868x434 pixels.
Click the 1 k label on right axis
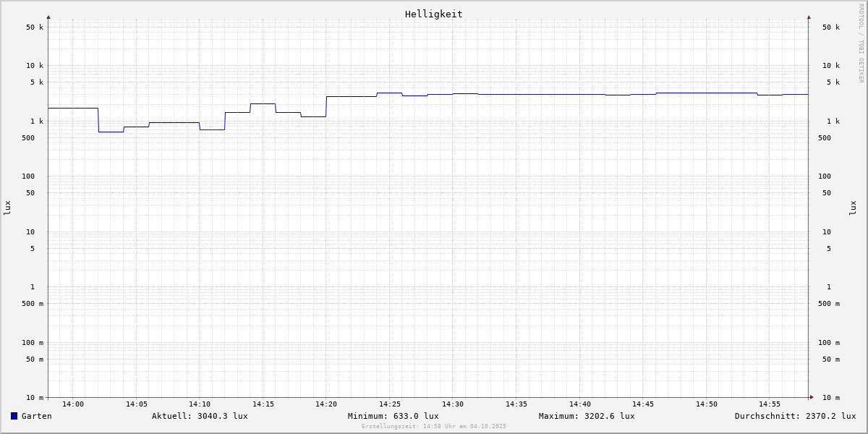(833, 122)
